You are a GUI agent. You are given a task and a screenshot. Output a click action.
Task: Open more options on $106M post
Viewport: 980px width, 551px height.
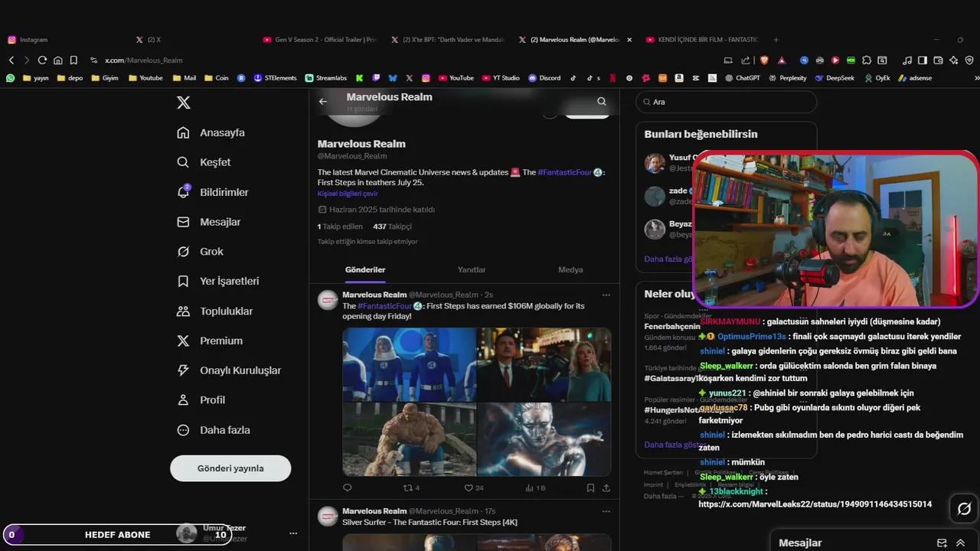(x=606, y=295)
